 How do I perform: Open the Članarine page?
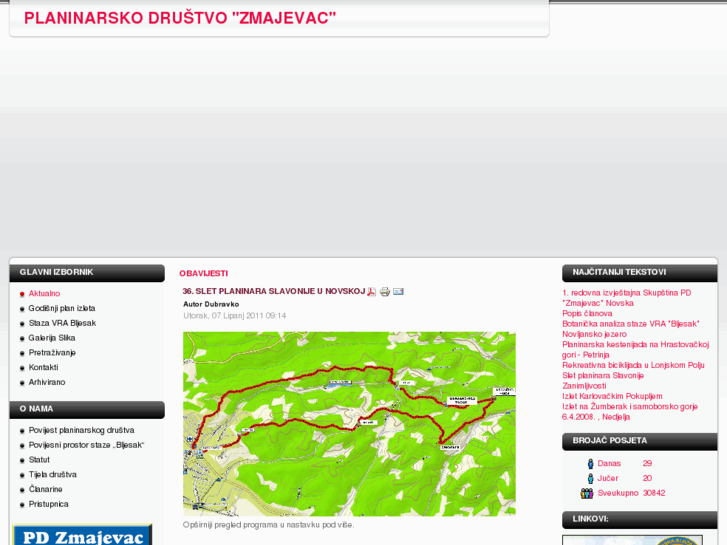pos(45,489)
